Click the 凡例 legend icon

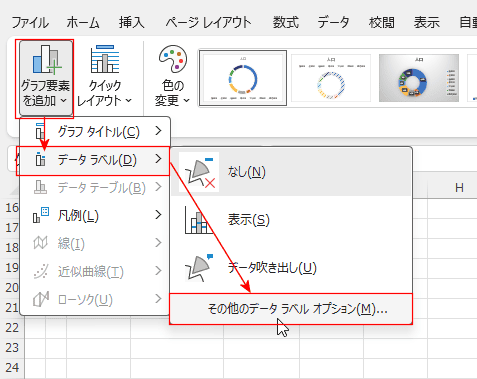click(40, 215)
